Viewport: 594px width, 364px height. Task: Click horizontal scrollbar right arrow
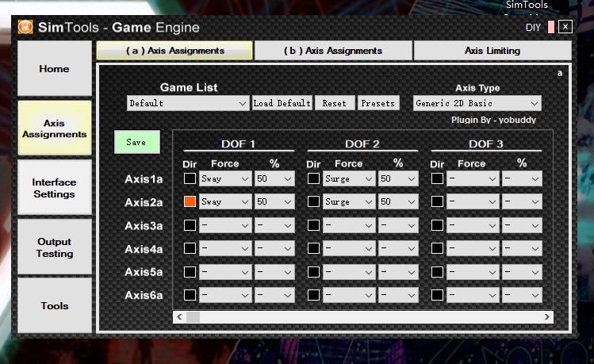(x=546, y=316)
